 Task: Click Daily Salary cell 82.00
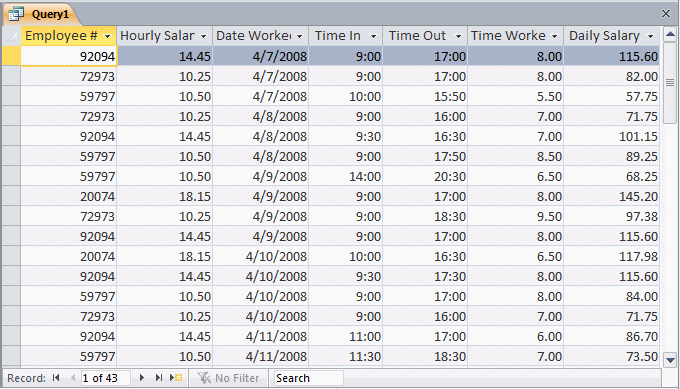611,76
